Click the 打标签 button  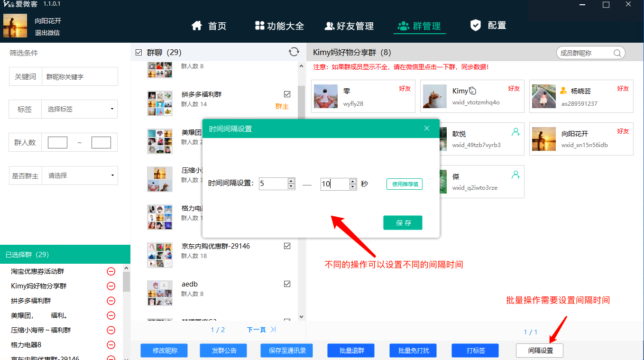click(x=475, y=351)
